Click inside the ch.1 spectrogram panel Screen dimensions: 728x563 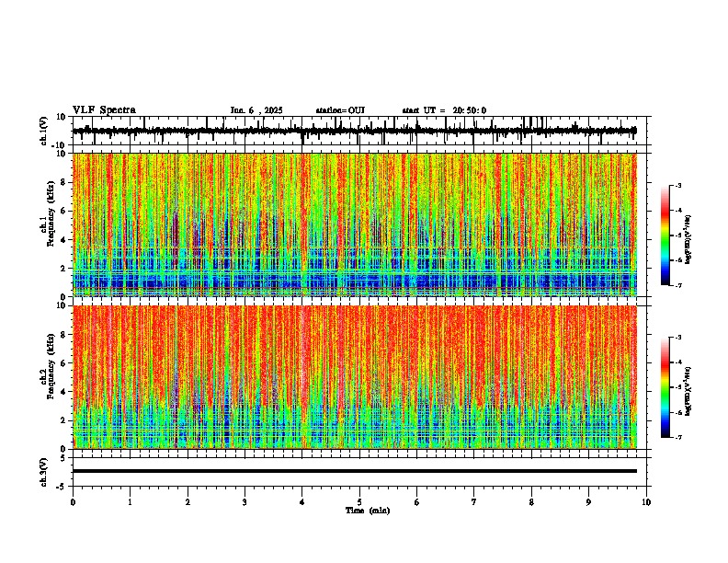pos(355,224)
